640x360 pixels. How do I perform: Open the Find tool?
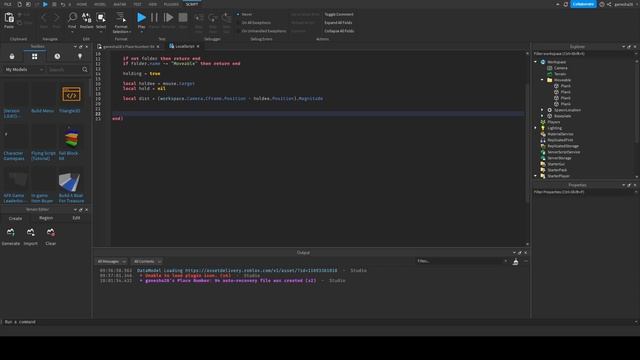tap(72, 18)
